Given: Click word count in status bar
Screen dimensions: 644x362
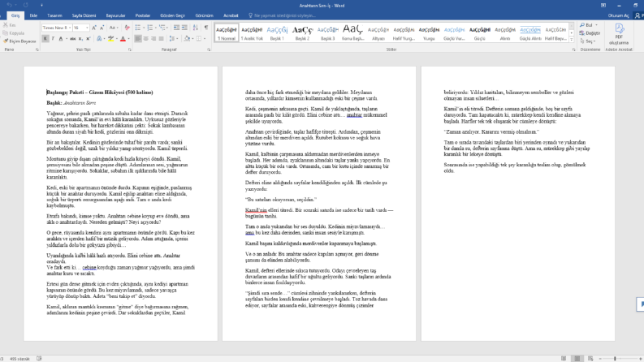Looking at the screenshot, I should click(19, 359).
